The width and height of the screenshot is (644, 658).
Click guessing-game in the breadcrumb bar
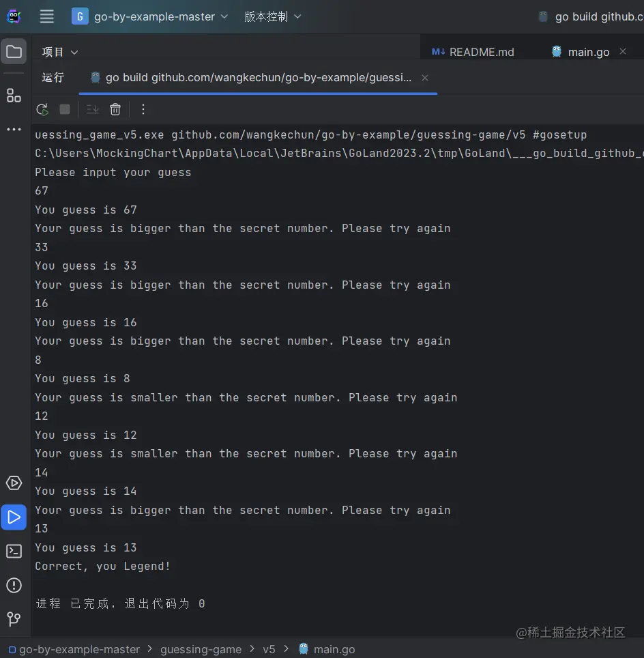tap(201, 649)
